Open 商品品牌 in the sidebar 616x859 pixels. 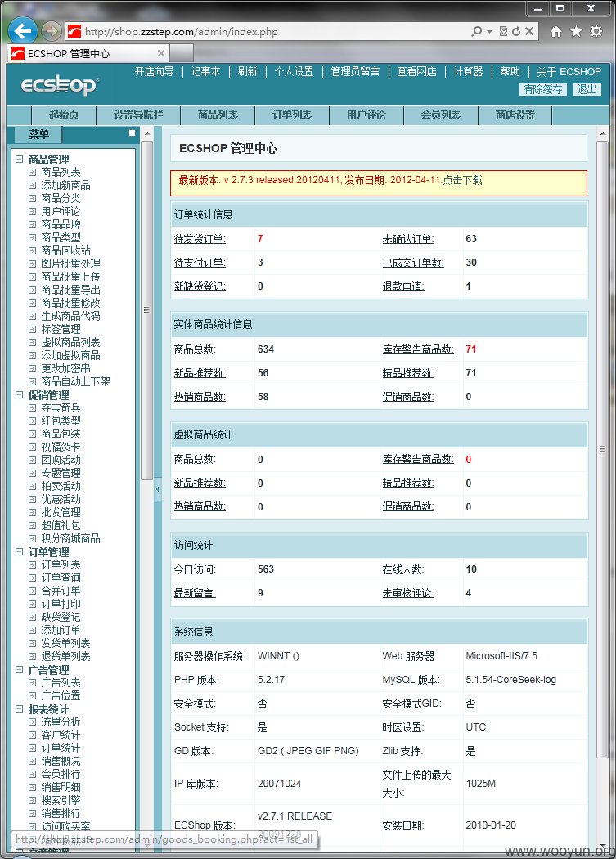coord(61,225)
